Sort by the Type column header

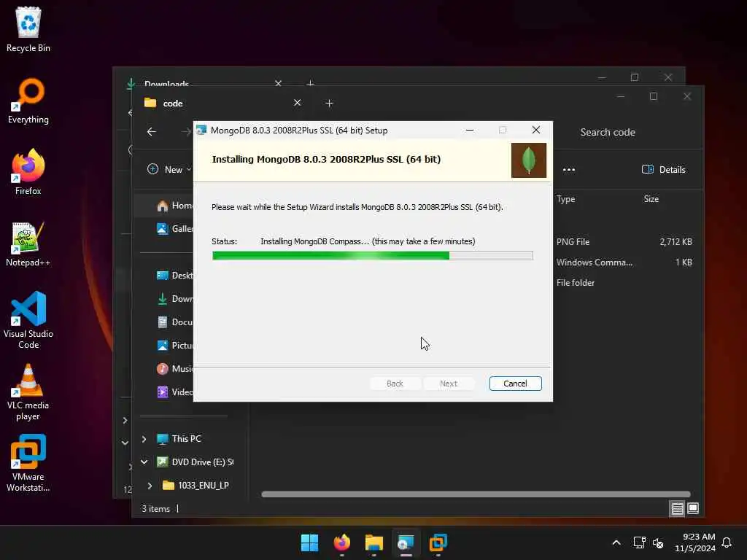pyautogui.click(x=566, y=199)
